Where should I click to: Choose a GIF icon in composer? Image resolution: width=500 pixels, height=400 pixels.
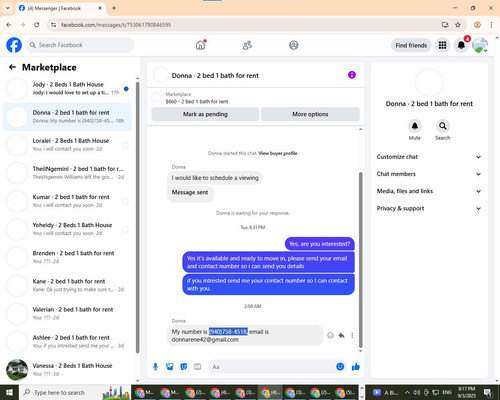click(x=198, y=367)
